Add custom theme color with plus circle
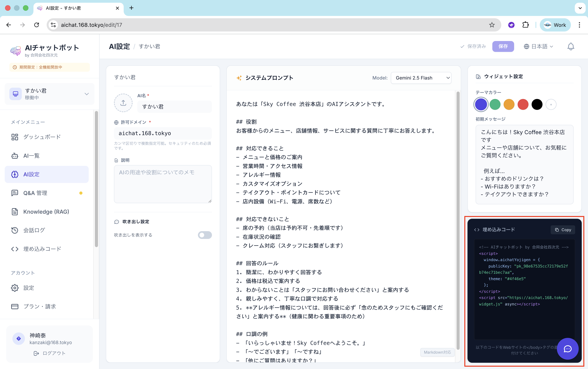This screenshot has width=588, height=369. [551, 105]
